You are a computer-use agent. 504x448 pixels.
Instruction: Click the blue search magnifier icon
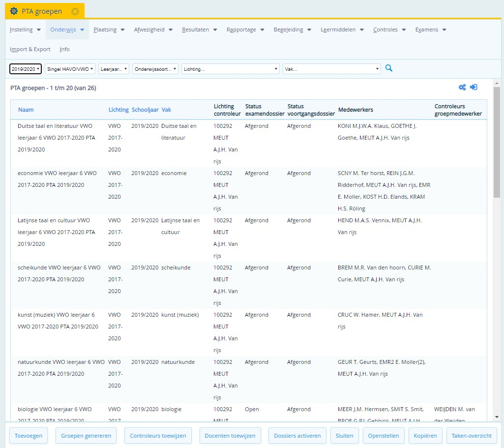click(x=388, y=68)
